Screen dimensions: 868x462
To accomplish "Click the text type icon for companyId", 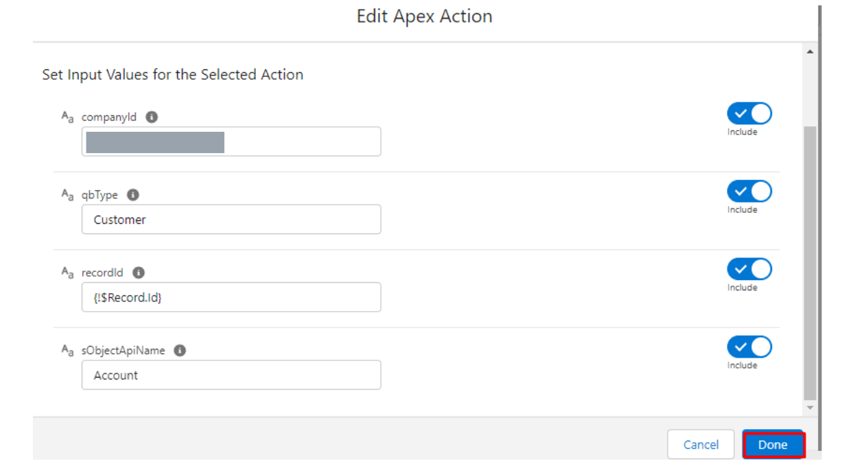I will coord(67,117).
